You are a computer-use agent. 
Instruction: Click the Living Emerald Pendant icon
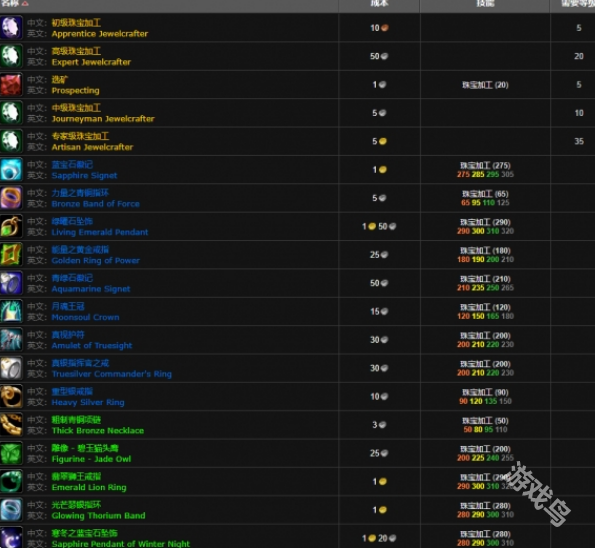tap(11, 226)
